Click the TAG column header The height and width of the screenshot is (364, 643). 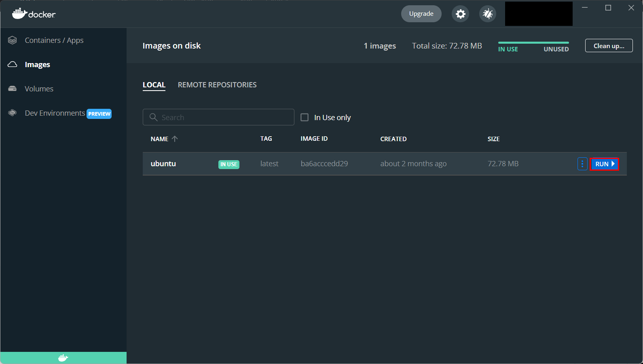(266, 138)
